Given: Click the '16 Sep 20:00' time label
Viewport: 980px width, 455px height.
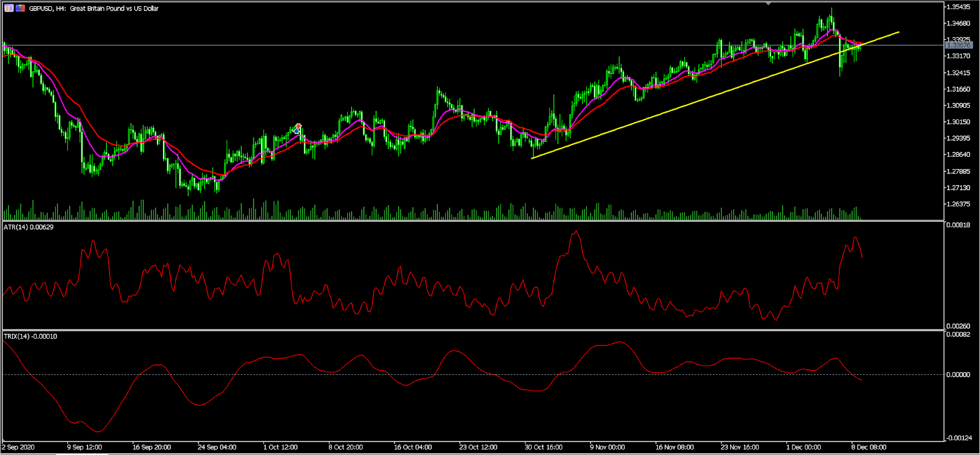Looking at the screenshot, I should tap(152, 447).
